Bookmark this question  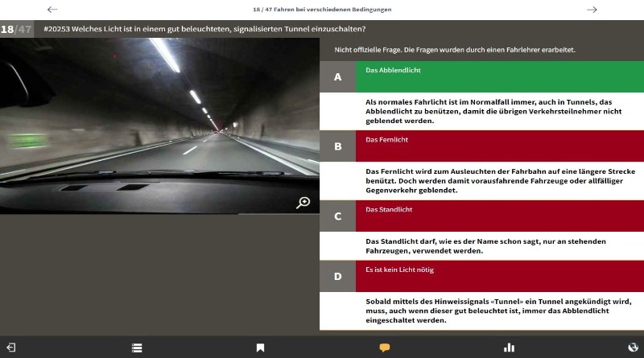click(x=260, y=348)
